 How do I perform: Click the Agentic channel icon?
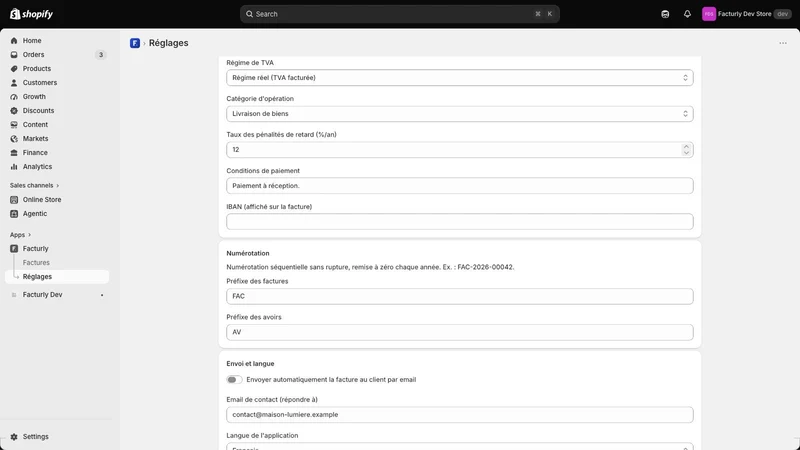tap(14, 214)
